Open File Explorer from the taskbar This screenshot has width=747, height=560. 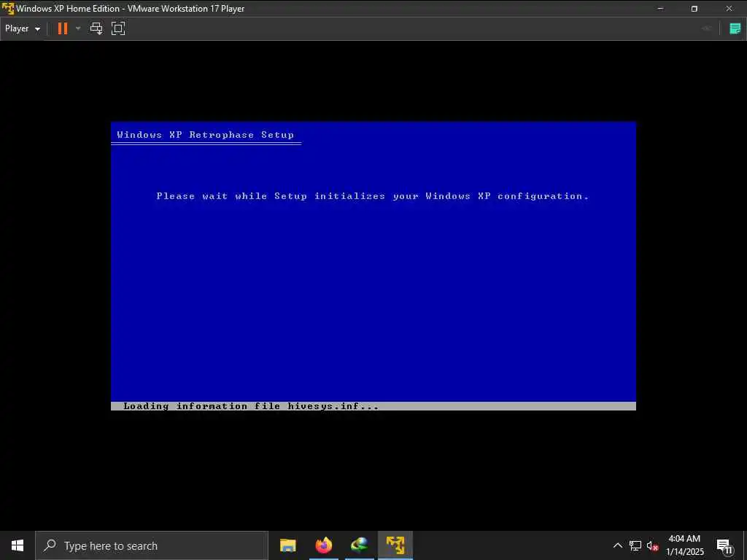pos(287,545)
